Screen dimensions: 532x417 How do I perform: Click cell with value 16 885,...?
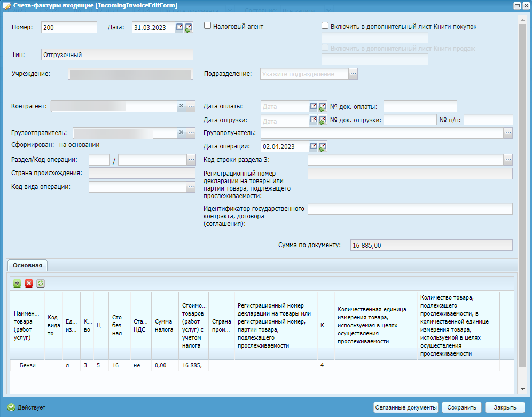193,365
